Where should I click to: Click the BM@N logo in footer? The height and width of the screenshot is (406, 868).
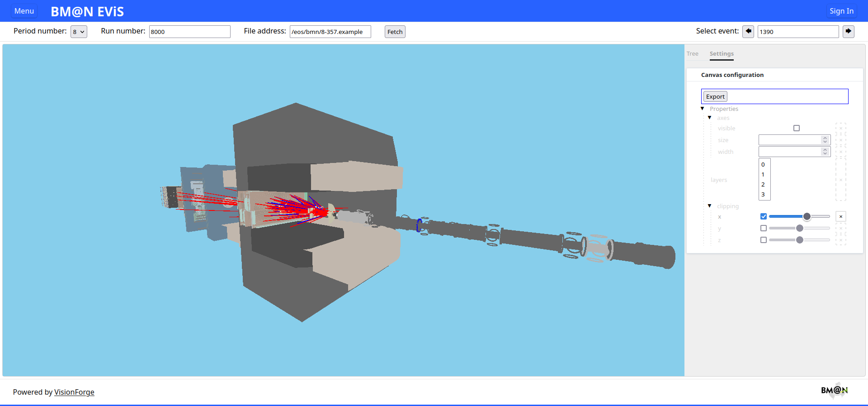(x=834, y=390)
